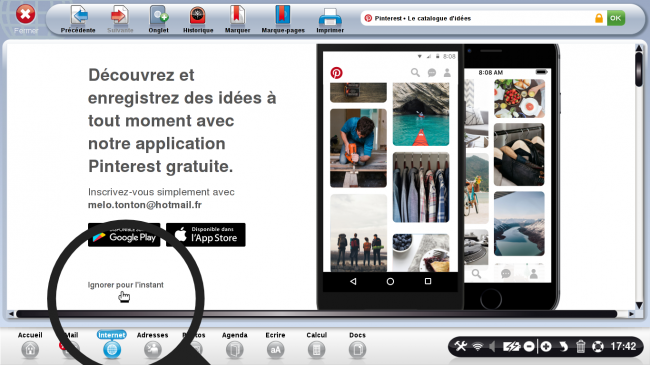The height and width of the screenshot is (365, 650).
Task: Click the food plates photo on iPhone
Action: [x=519, y=98]
